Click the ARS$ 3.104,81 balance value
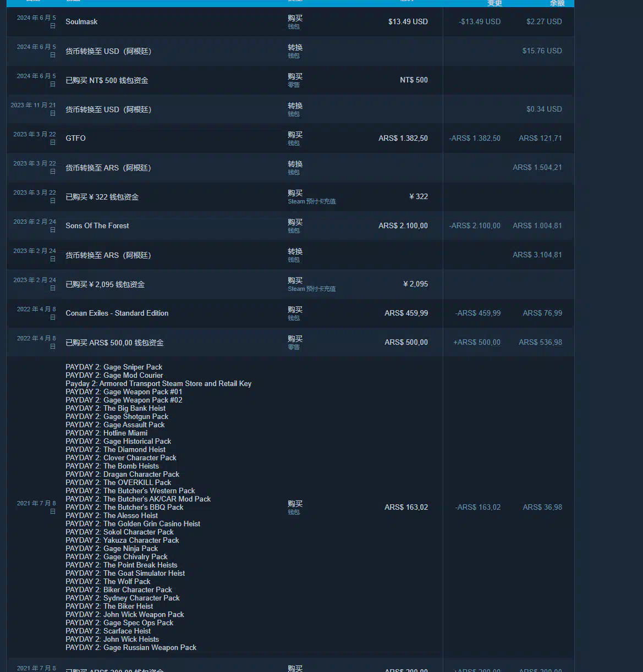This screenshot has width=643, height=672. pyautogui.click(x=537, y=255)
